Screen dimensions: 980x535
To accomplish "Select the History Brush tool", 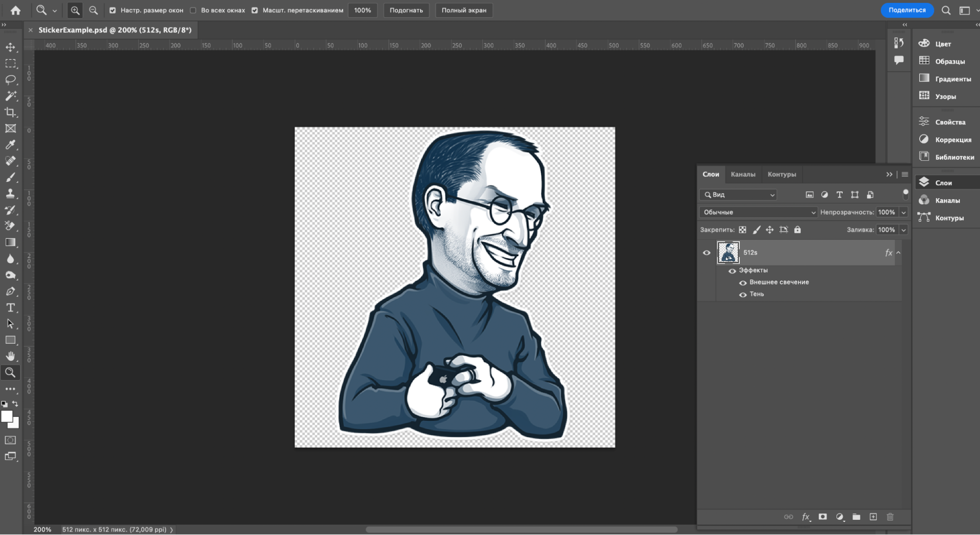I will point(10,210).
